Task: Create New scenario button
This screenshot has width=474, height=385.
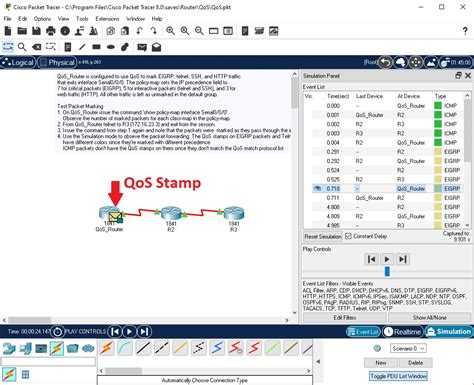Action: pyautogui.click(x=381, y=363)
